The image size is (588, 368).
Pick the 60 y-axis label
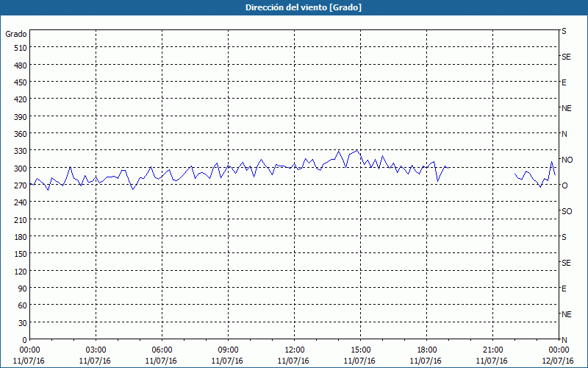(x=23, y=305)
